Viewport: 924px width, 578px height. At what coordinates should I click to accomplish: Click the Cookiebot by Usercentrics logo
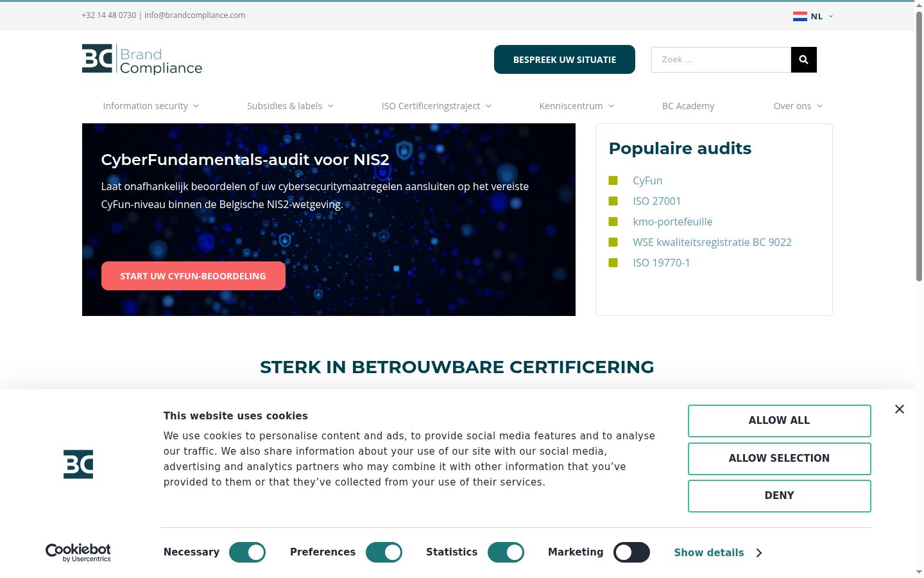click(78, 552)
